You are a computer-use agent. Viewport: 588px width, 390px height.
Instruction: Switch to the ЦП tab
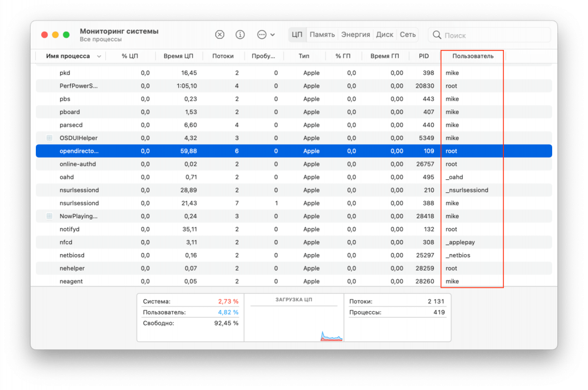pyautogui.click(x=298, y=35)
